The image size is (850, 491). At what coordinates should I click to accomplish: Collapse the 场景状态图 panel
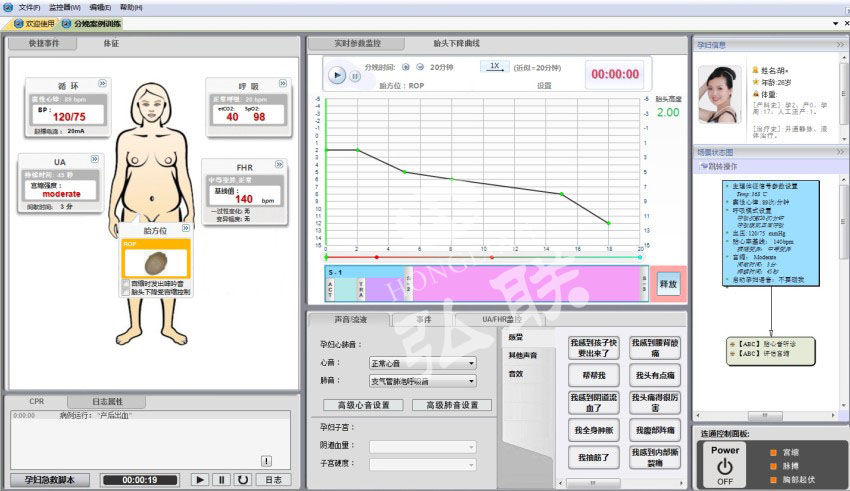(840, 152)
